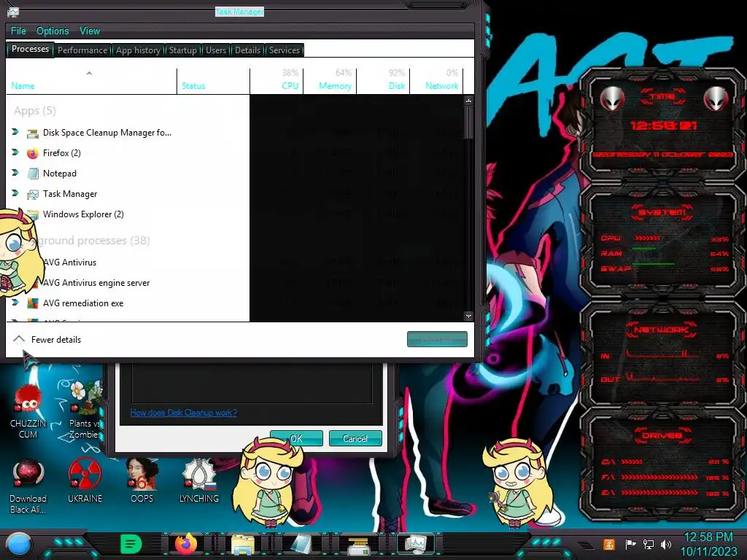
Task: Click the Task Manager taskbar button
Action: (415, 544)
